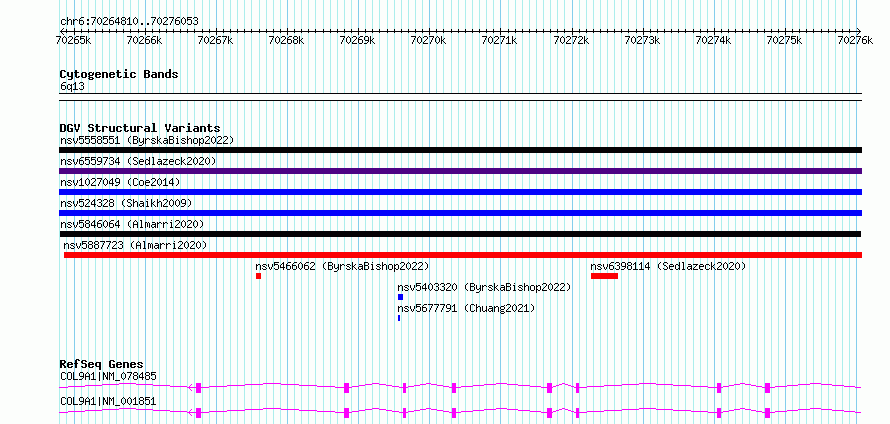Screen dimensions: 890x424
Task: Click the 70267k ruler label
Action: pos(216,40)
